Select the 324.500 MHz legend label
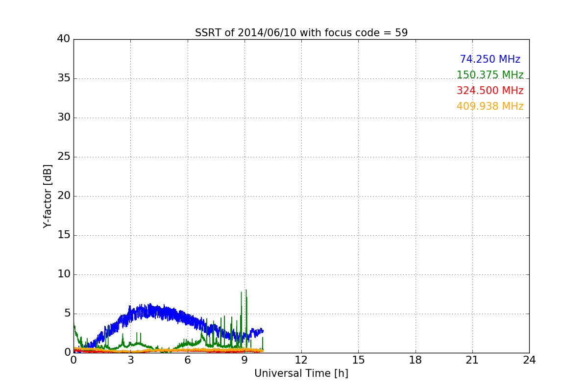The image size is (588, 392). [x=490, y=91]
